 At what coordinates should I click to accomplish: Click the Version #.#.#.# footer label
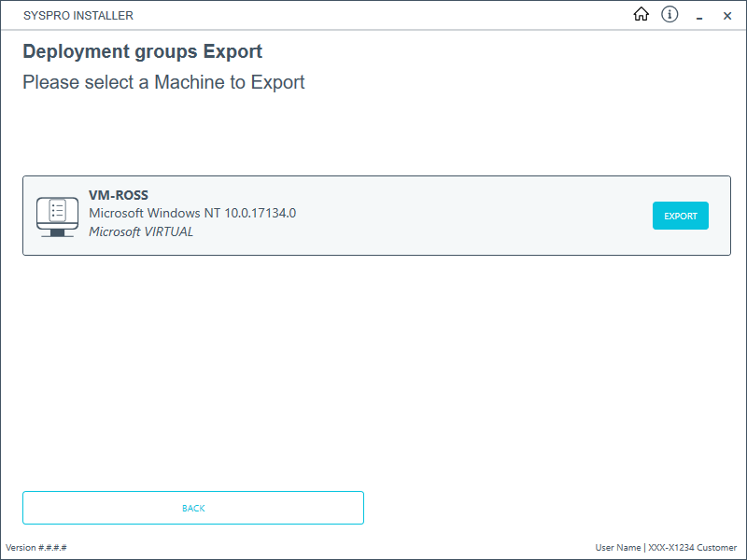(x=36, y=548)
